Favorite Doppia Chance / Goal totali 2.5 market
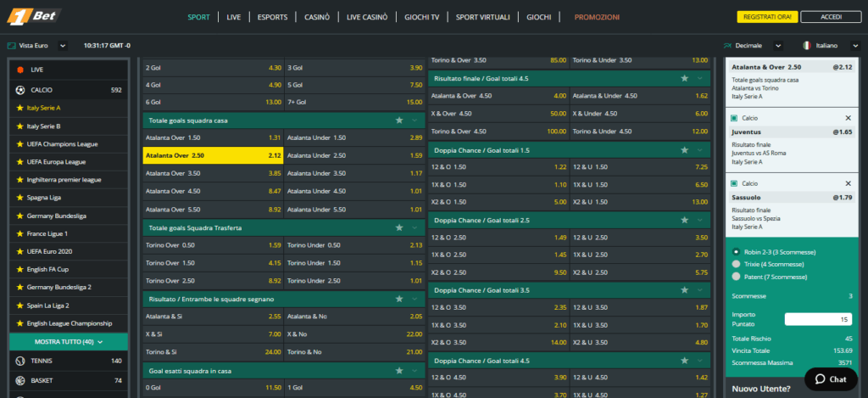 [x=685, y=220]
